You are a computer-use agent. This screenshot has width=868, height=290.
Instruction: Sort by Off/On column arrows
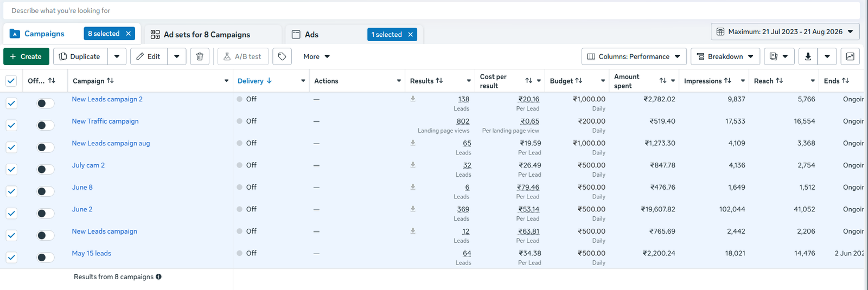(52, 80)
